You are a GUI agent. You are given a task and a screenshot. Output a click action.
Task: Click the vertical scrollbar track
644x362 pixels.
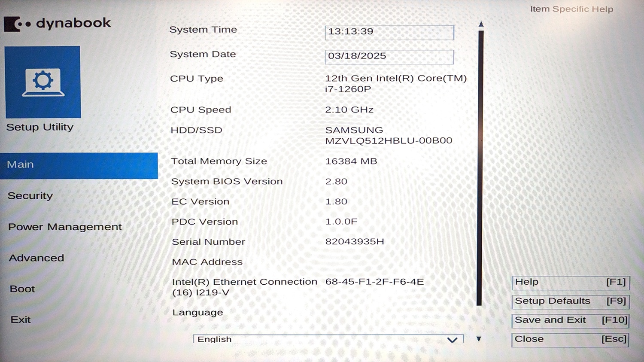pyautogui.click(x=480, y=167)
